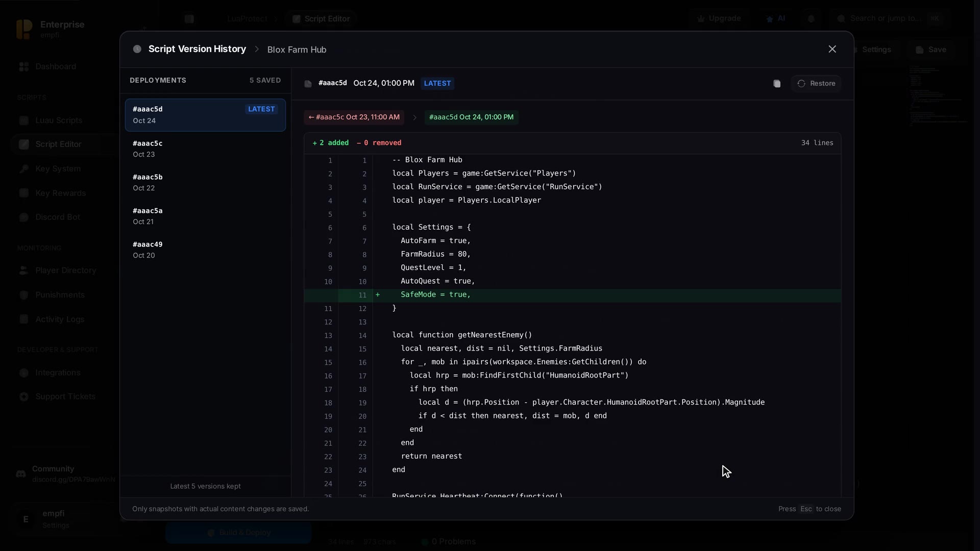Click the line 'FarmRadius = 80,'

tap(435, 254)
